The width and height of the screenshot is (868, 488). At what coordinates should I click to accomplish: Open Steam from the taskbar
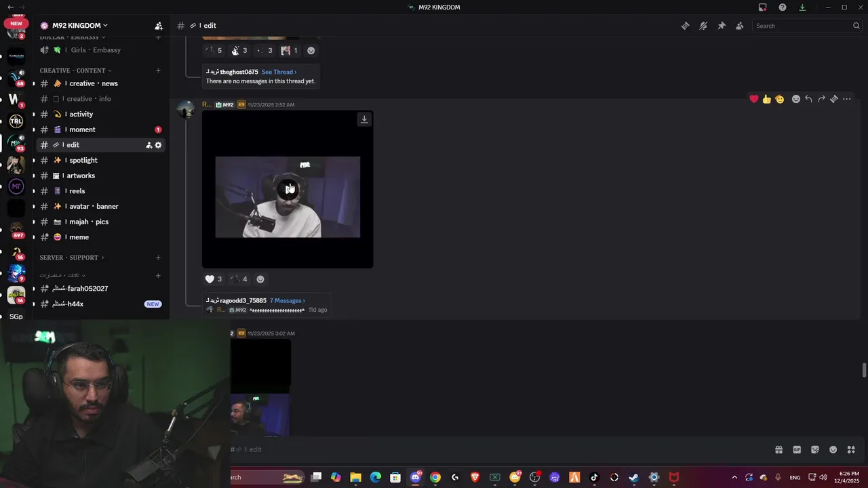pos(633,477)
